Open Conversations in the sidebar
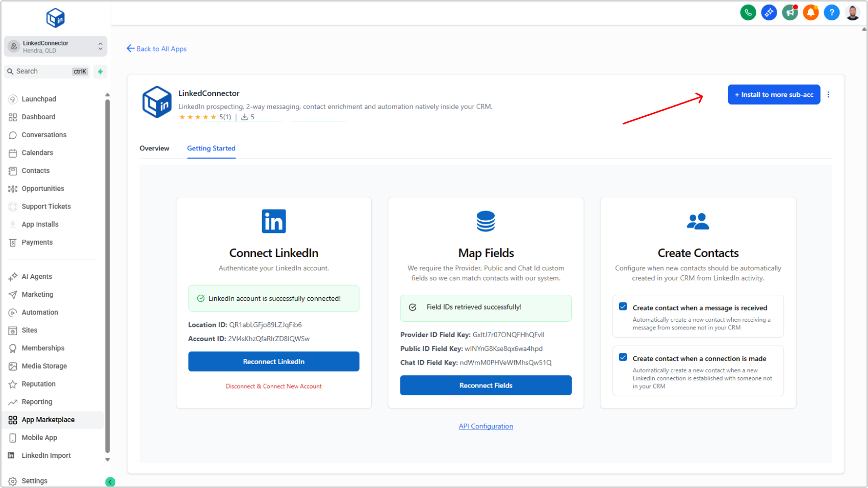The width and height of the screenshot is (868, 488). (x=44, y=135)
